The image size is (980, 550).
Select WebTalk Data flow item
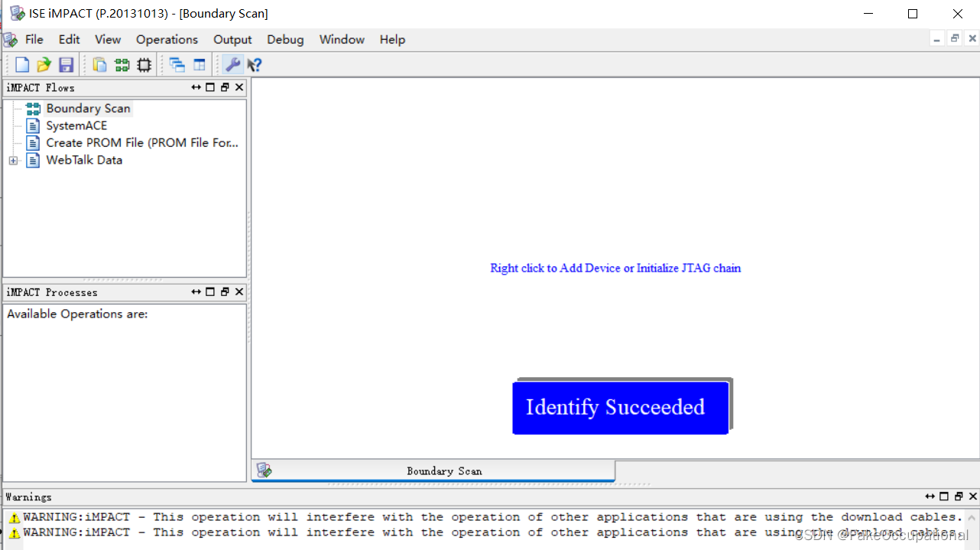(x=84, y=160)
